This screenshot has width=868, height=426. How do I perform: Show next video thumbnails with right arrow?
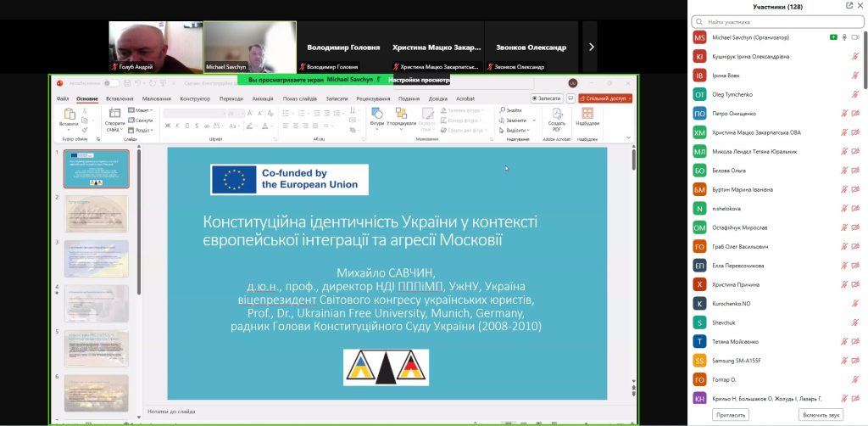591,47
